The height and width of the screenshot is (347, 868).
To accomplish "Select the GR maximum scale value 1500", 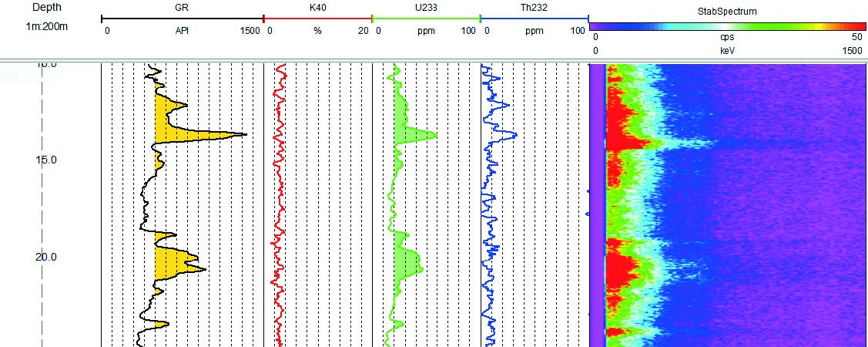I will coord(249,31).
